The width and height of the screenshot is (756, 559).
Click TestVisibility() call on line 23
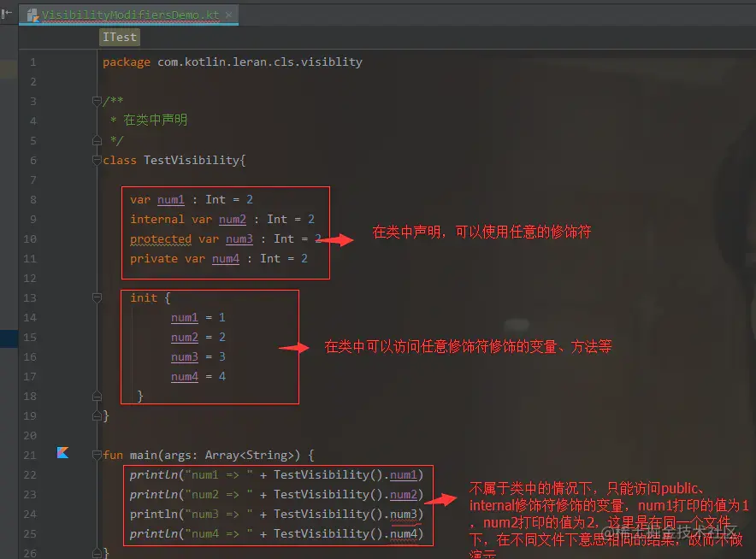coord(328,494)
